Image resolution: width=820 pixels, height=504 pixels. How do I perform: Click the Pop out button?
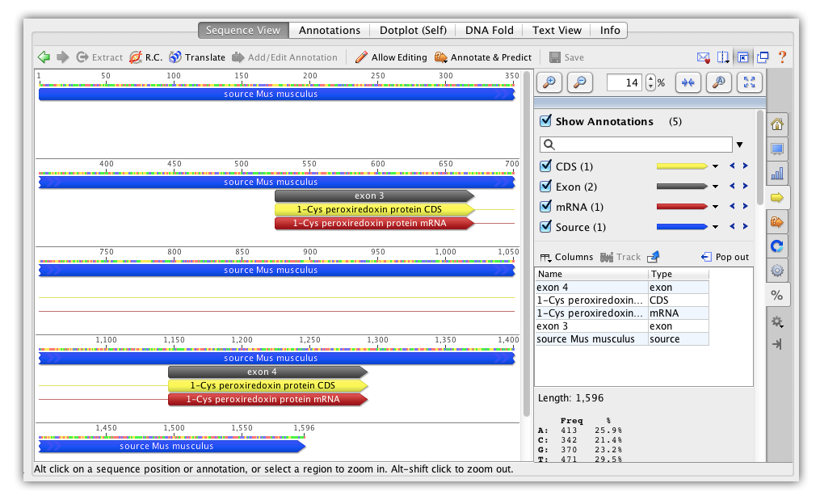point(725,257)
